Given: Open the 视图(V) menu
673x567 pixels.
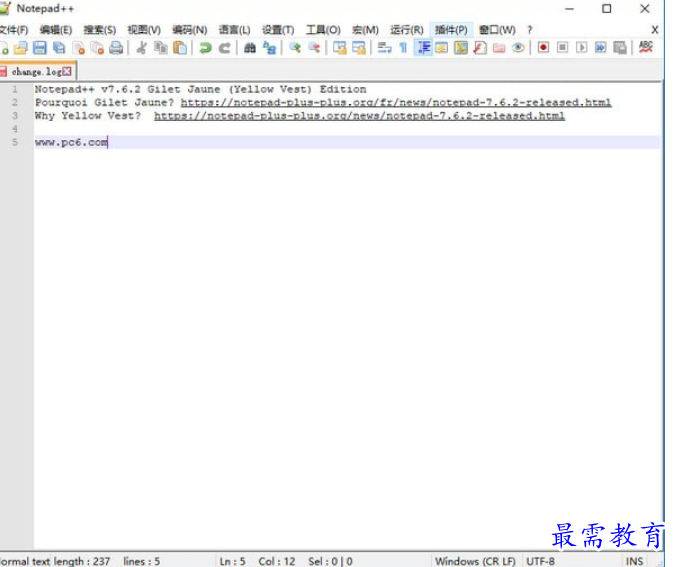Looking at the screenshot, I should (x=144, y=30).
